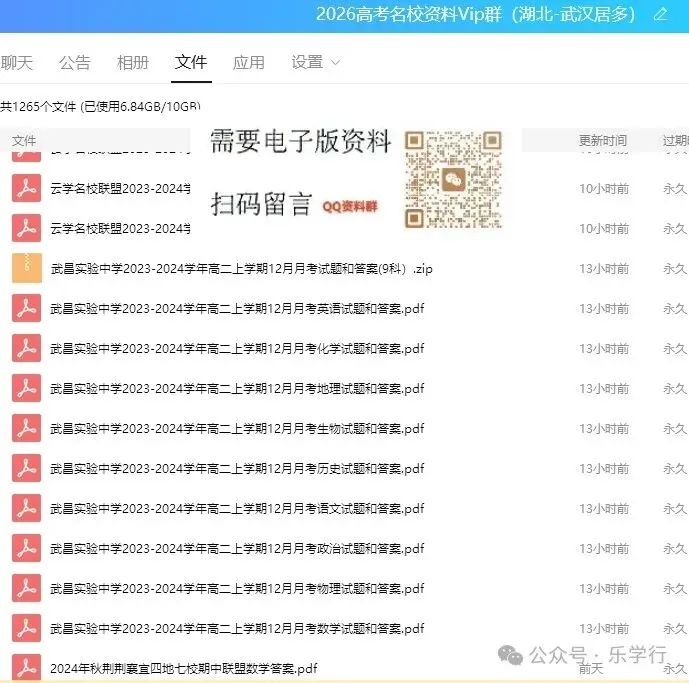Click PDF icon of 政治试题和答案 file
This screenshot has height=683, width=689.
[x=27, y=548]
